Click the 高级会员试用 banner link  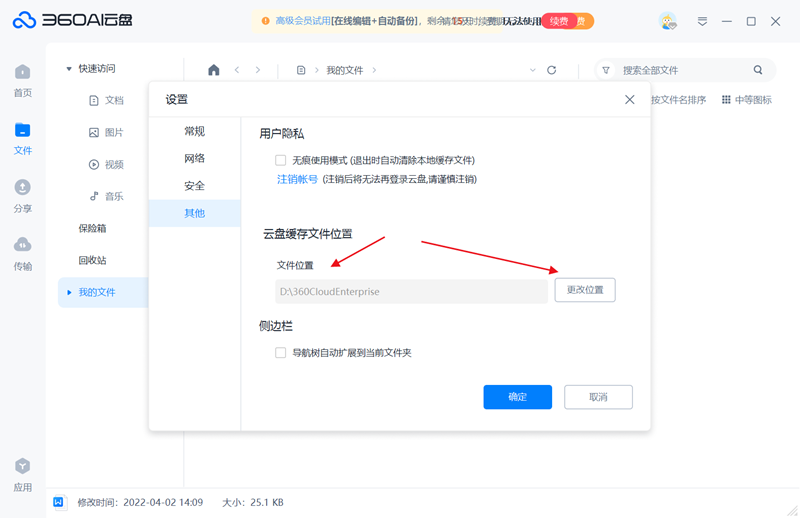[x=303, y=21]
